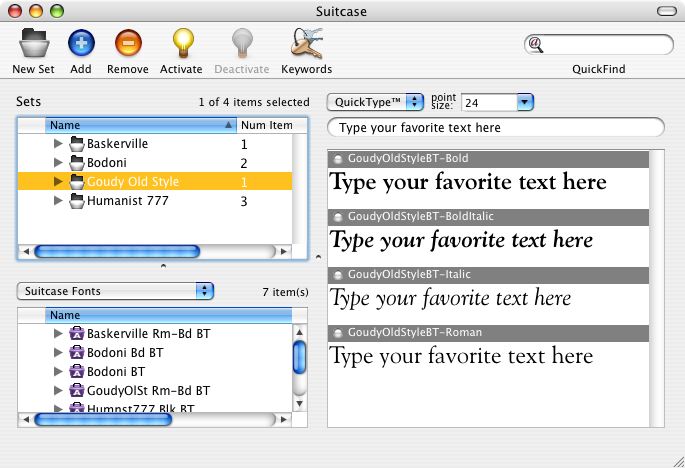Viewport: 685px width, 468px height.
Task: Toggle activation dot for GoudyOldStyleBT-BoldItalic
Action: click(x=337, y=217)
